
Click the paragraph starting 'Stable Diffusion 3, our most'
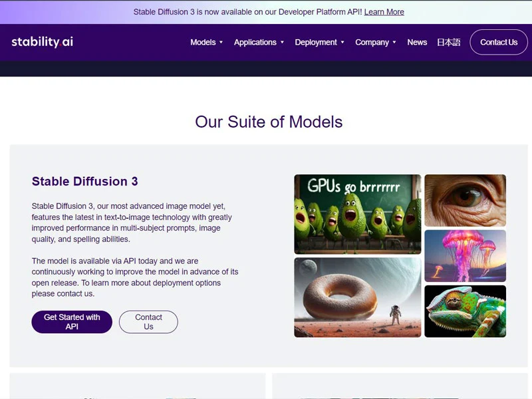pyautogui.click(x=132, y=223)
